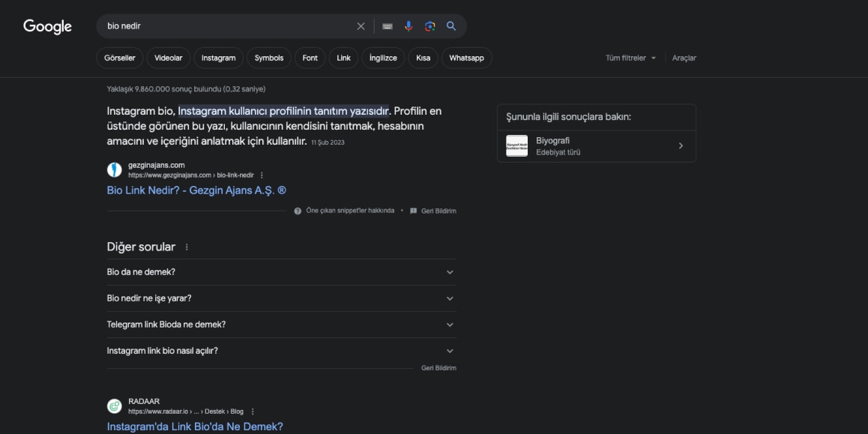The width and height of the screenshot is (868, 434).
Task: Click the result count text "Yaklaşık 9.860.000 sonuç"
Action: point(186,89)
